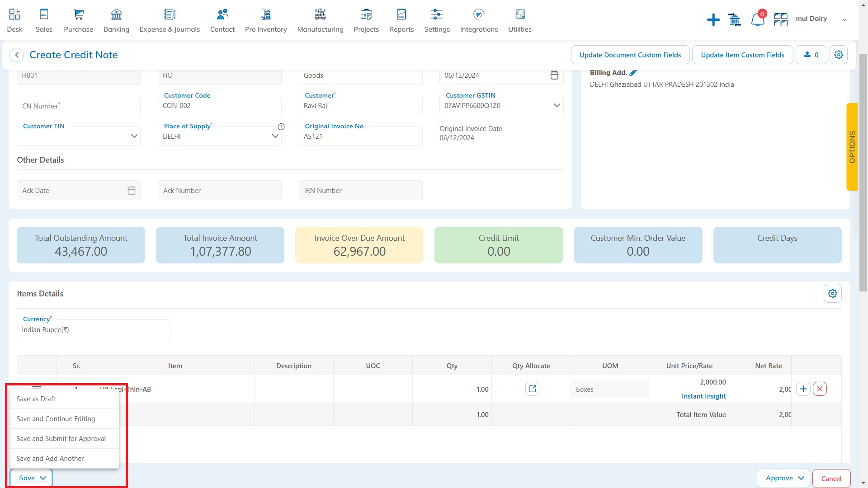Viewport: 868px width, 488px height.
Task: Open the Settings module
Action: coord(437,20)
